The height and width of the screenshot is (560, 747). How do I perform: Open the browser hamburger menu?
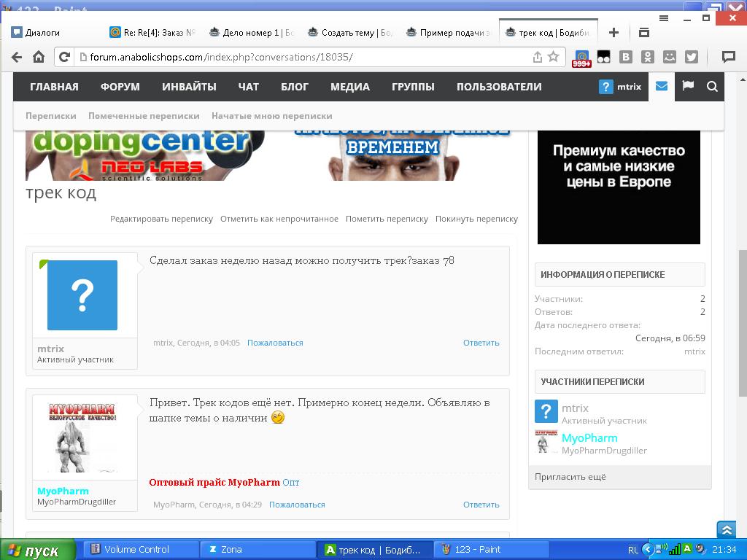pos(664,18)
